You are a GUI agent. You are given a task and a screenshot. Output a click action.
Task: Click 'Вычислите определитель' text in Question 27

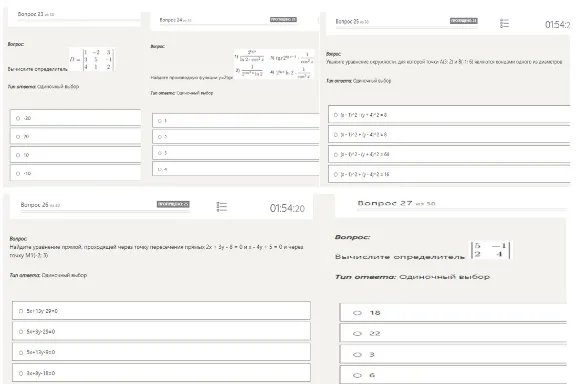click(x=400, y=257)
